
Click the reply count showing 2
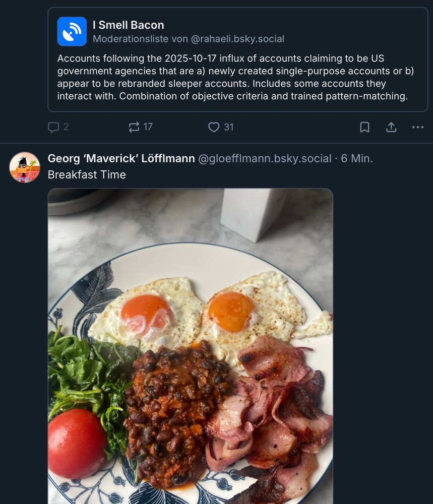pyautogui.click(x=66, y=127)
